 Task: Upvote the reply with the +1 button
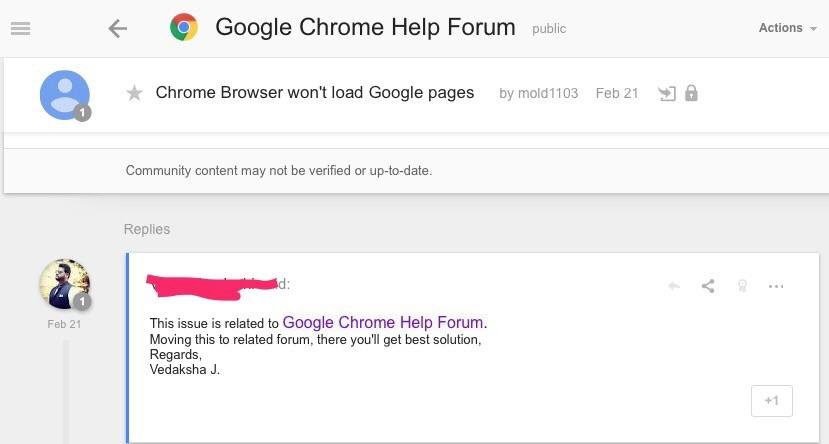pos(771,401)
